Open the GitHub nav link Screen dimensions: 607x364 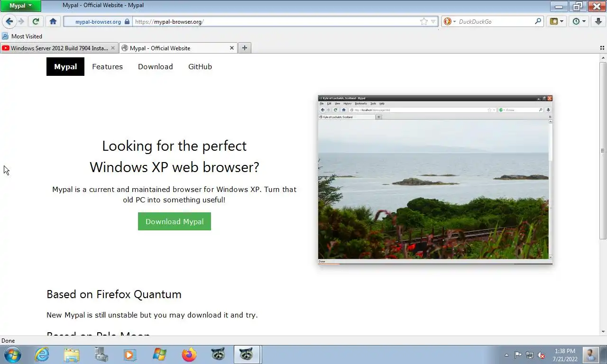pos(200,66)
